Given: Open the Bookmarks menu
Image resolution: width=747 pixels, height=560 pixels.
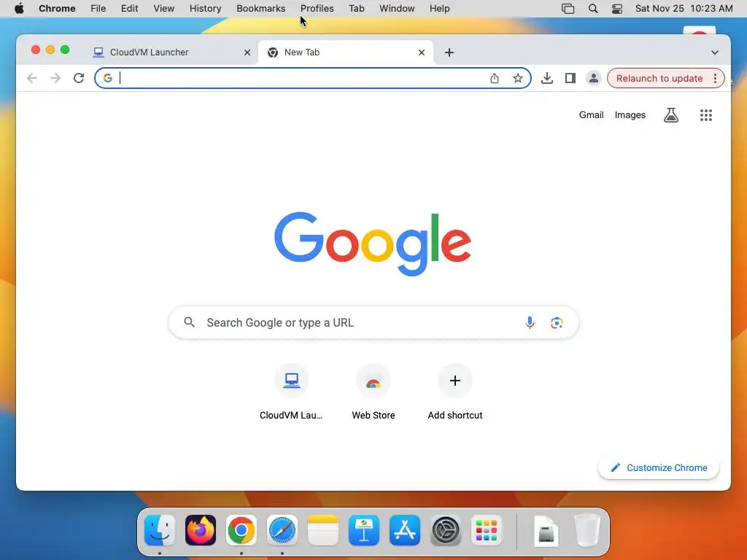Looking at the screenshot, I should point(260,9).
